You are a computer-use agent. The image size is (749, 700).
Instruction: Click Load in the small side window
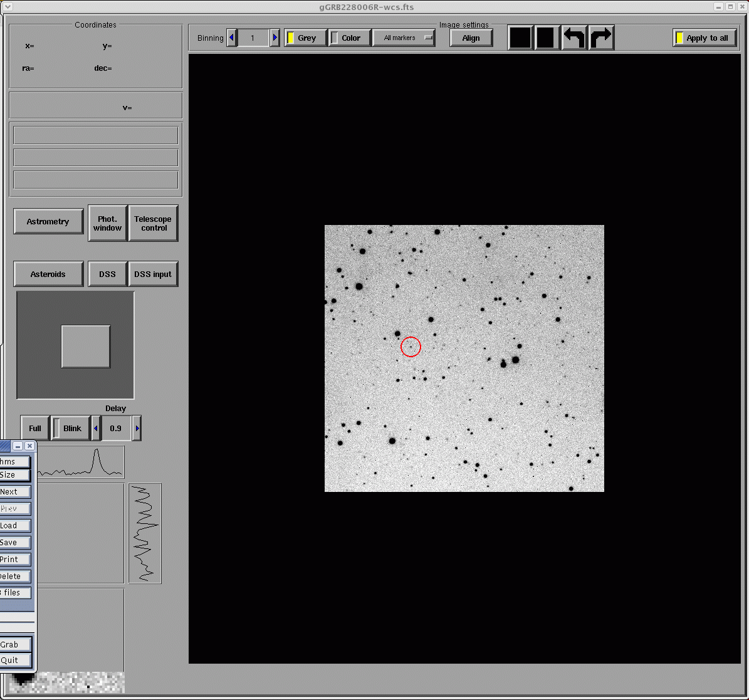[x=15, y=526]
